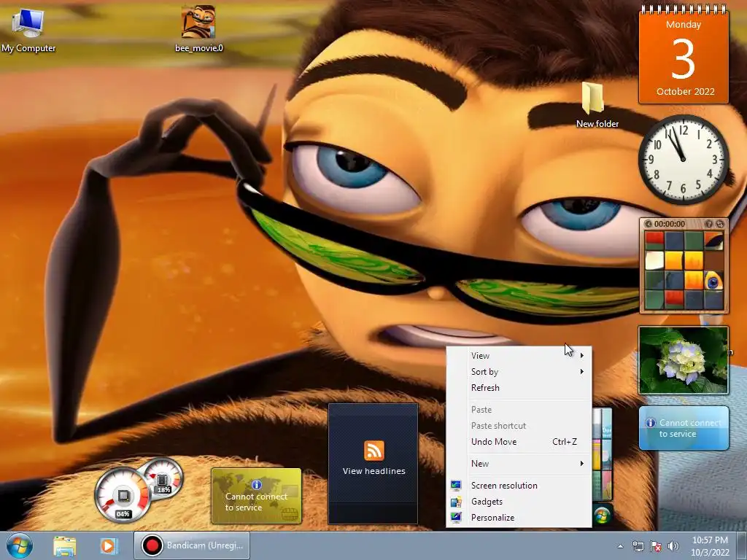Click the large CPU meter dial
The image size is (747, 560).
[x=123, y=495]
